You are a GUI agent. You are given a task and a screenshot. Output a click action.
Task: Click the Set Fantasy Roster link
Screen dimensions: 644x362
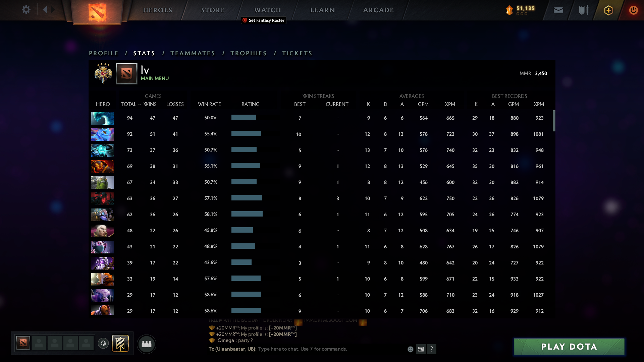tap(264, 20)
